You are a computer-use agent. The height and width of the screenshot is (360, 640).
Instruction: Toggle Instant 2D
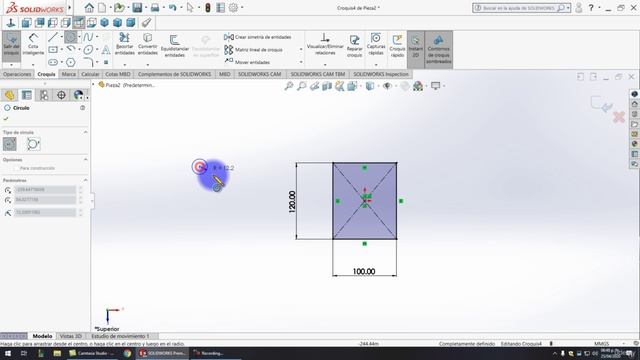pyautogui.click(x=416, y=46)
